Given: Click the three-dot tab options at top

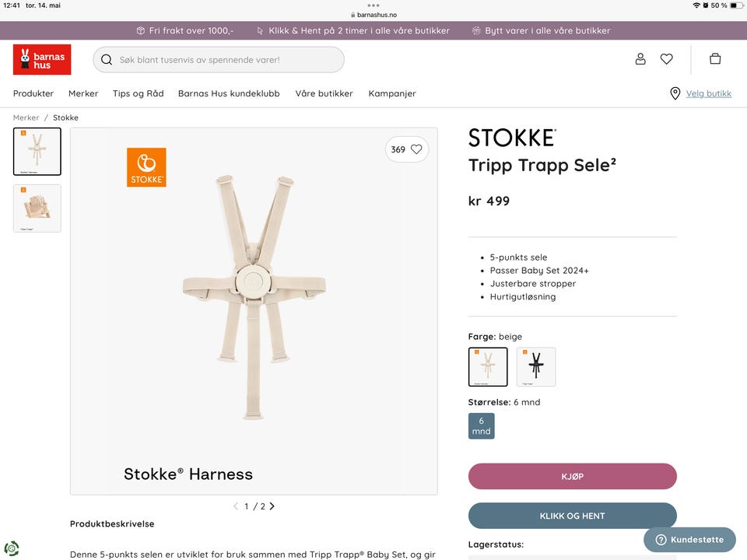Looking at the screenshot, I should coord(373,5).
